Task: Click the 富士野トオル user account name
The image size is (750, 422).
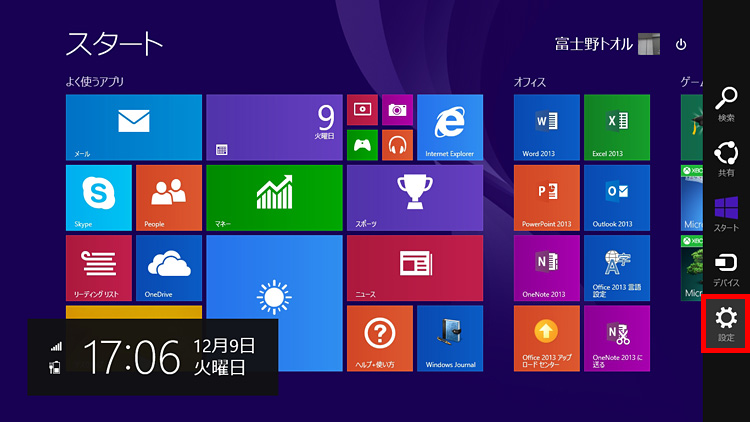Action: click(x=594, y=44)
